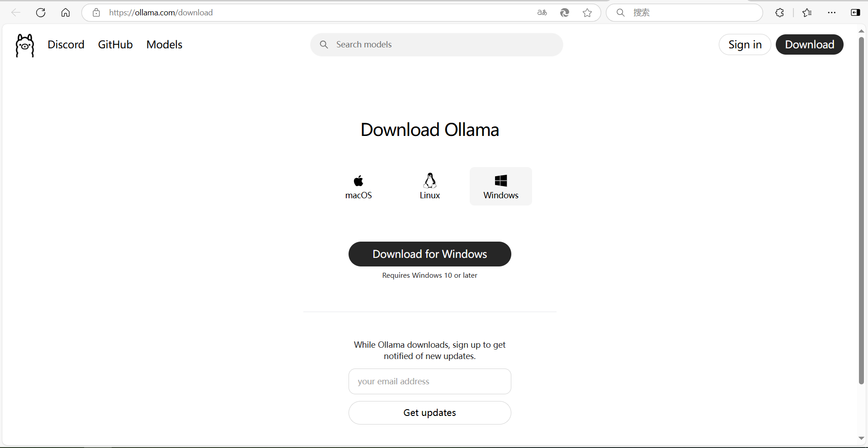Click the scrollbar up arrow
This screenshot has width=868, height=448.
861,31
